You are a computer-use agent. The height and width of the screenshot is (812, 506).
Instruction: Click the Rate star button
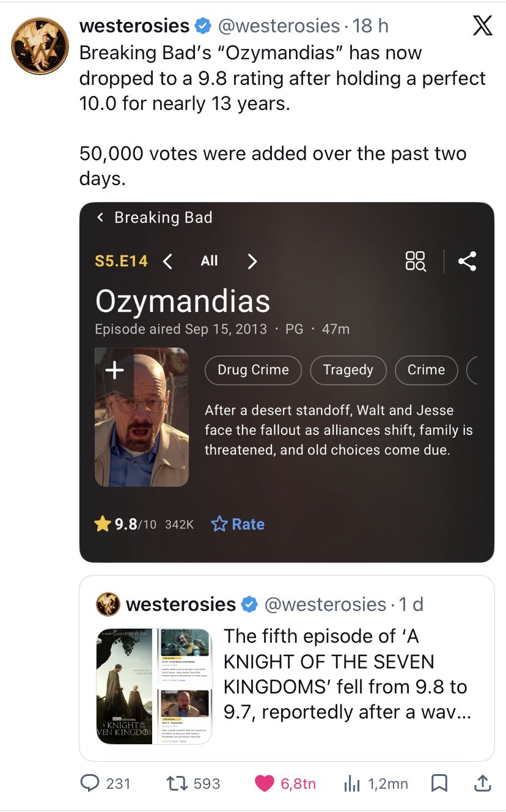pyautogui.click(x=238, y=524)
